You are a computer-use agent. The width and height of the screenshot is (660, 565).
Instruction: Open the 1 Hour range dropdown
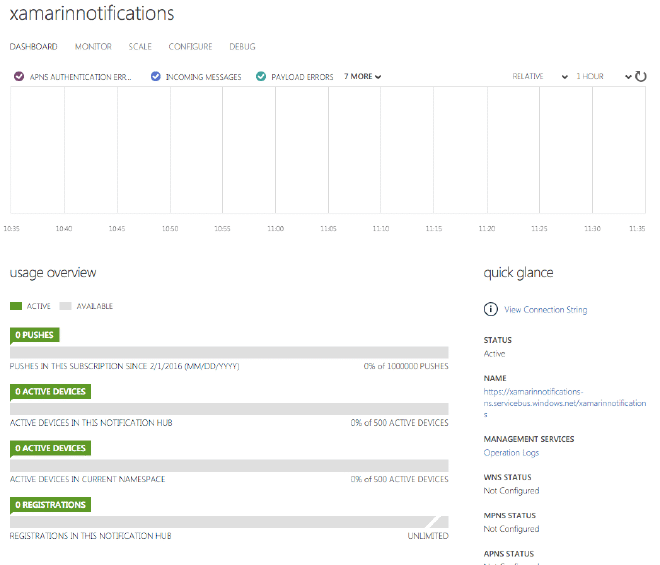[x=604, y=77]
